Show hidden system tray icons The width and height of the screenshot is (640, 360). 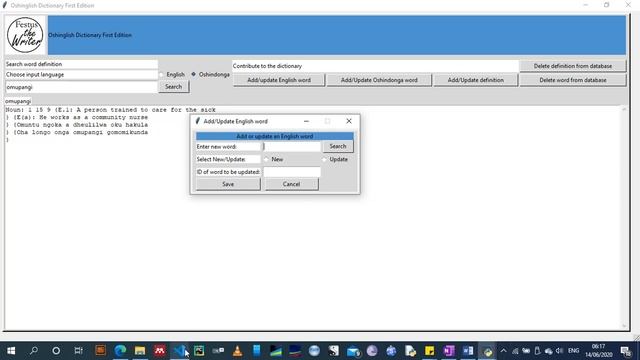[504, 351]
